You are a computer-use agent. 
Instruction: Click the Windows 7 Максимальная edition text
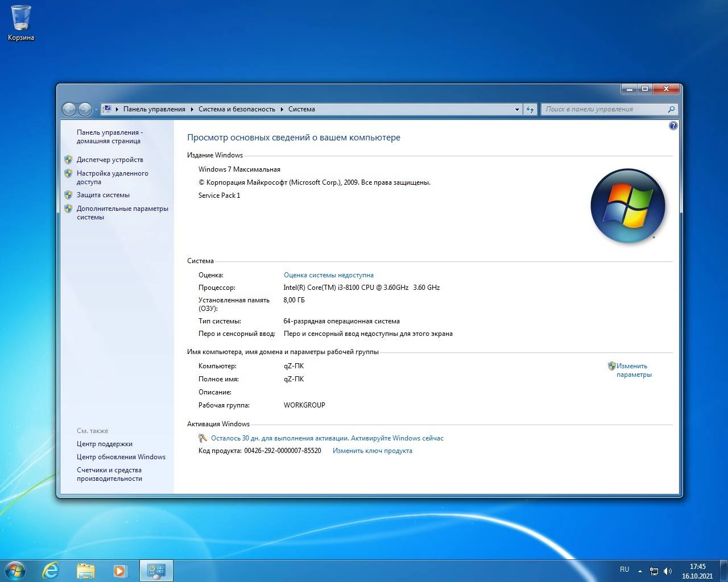click(239, 169)
